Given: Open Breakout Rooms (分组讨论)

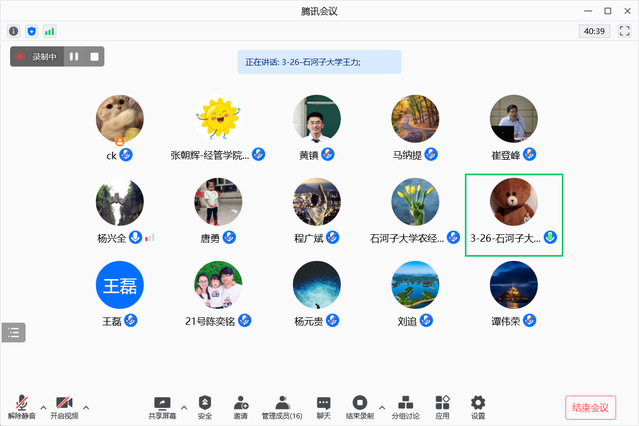Looking at the screenshot, I should tap(405, 407).
